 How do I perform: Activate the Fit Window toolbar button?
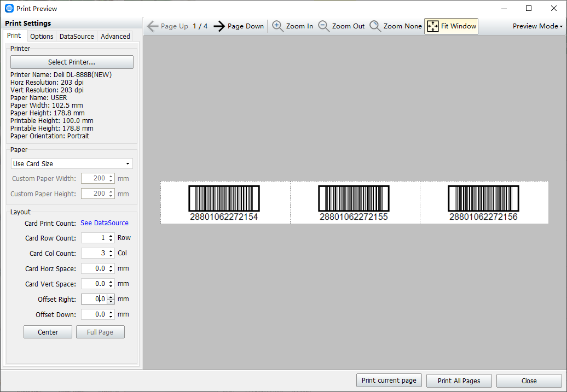452,26
